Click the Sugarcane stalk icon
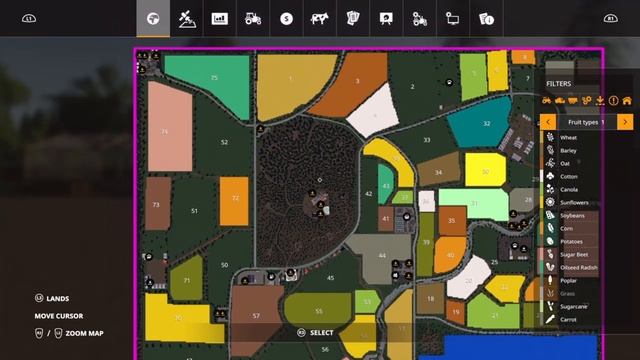The height and width of the screenshot is (360, 640). (x=550, y=307)
